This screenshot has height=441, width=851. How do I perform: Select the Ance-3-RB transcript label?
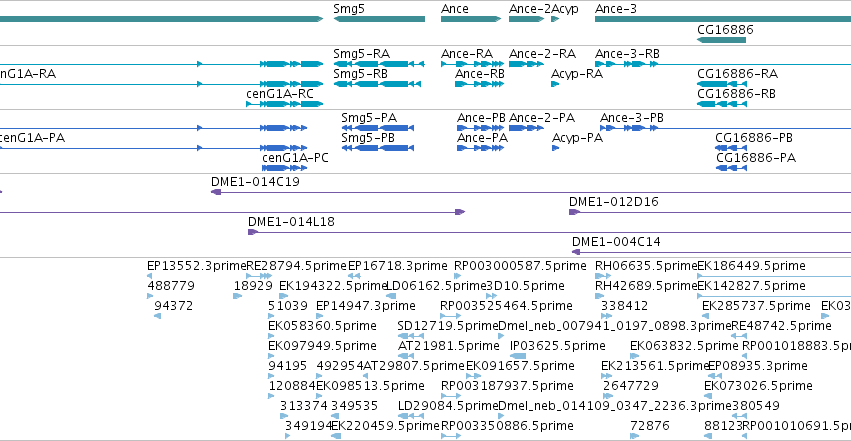pyautogui.click(x=627, y=54)
